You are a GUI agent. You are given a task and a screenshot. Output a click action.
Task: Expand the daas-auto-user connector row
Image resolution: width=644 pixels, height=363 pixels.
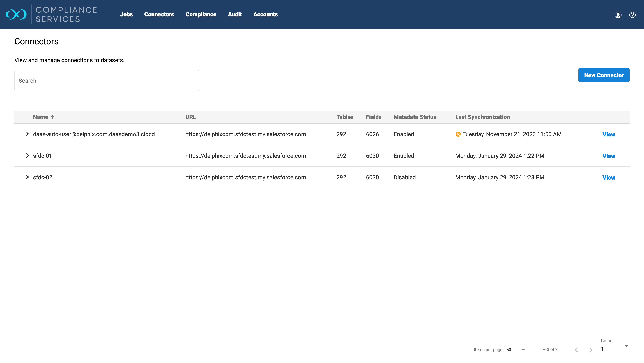pos(27,134)
